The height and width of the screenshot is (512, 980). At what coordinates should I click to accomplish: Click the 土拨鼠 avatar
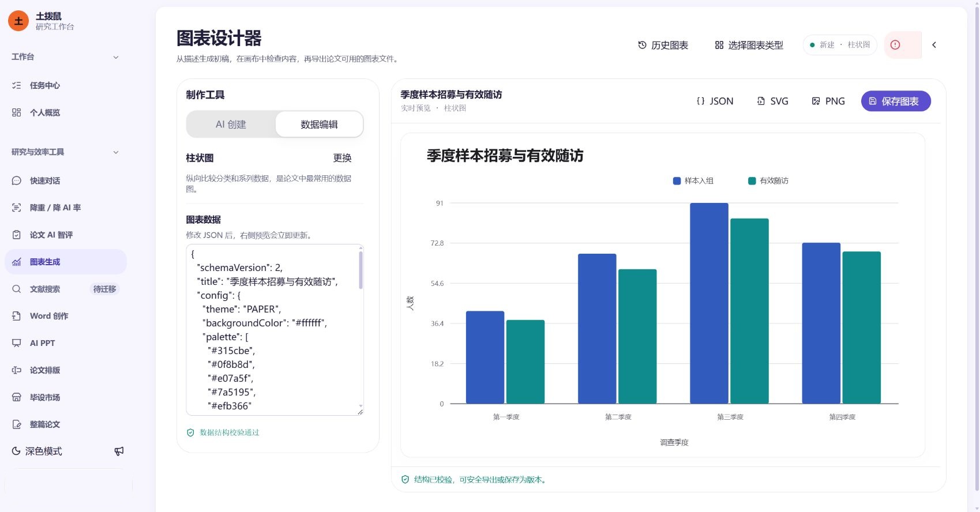click(18, 21)
